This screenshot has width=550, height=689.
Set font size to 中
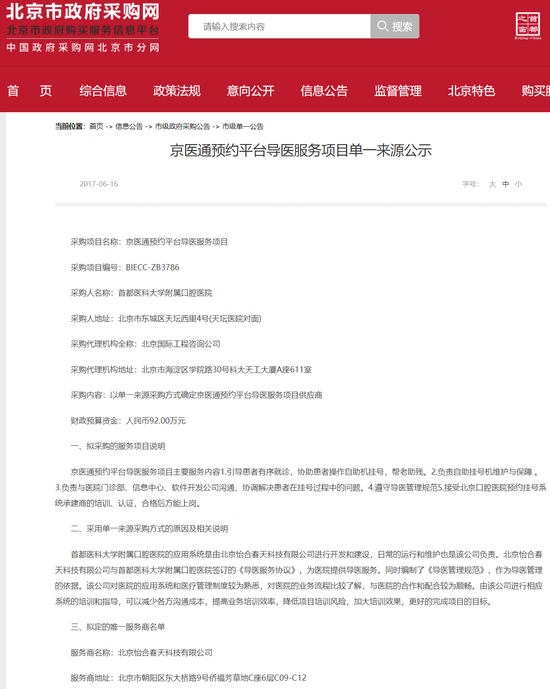click(506, 184)
